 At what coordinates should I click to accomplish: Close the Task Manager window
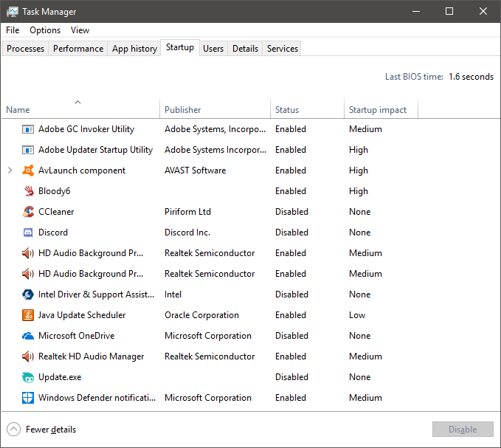pos(483,11)
